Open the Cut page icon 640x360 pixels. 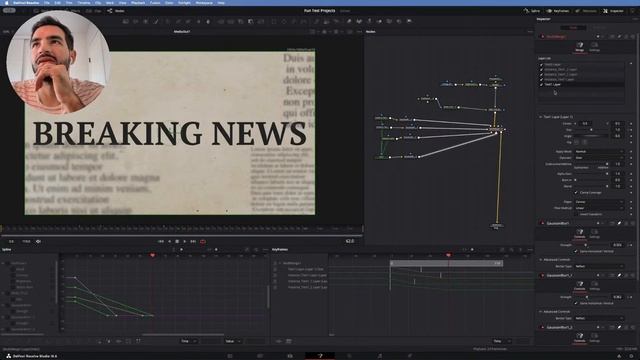coord(260,356)
